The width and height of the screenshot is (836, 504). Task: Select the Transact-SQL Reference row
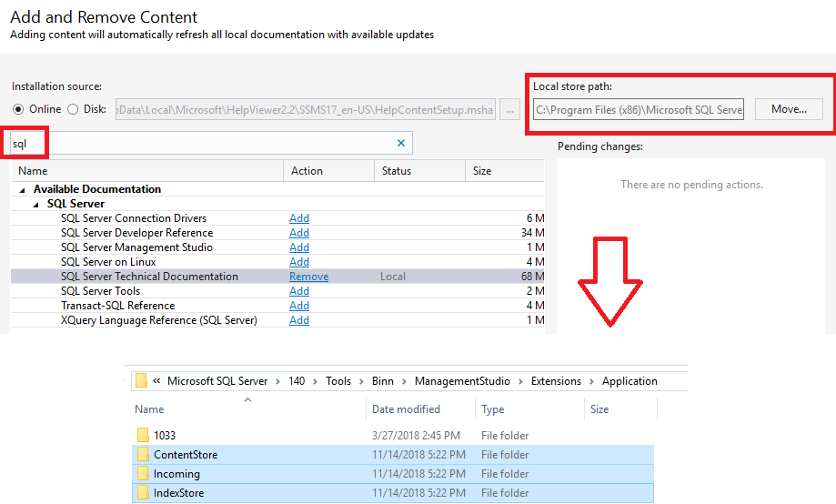pos(277,305)
